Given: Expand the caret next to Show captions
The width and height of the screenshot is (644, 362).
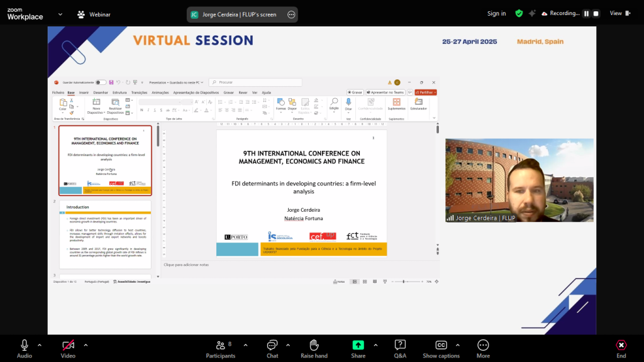Looking at the screenshot, I should [x=457, y=344].
